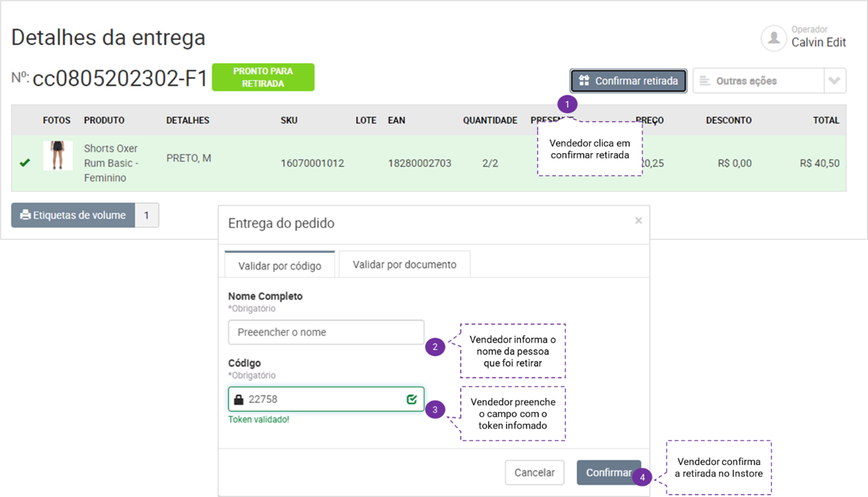Image resolution: width=868 pixels, height=497 pixels.
Task: Click the EAN value 18280002703
Action: tap(420, 164)
